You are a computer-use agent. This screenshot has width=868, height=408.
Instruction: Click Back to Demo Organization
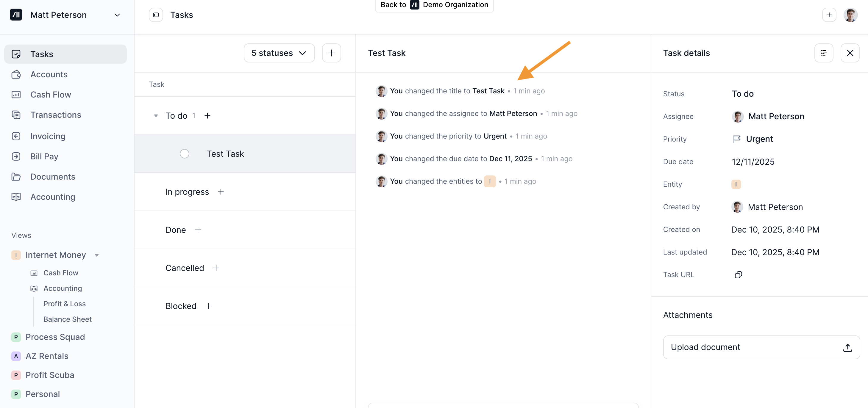pyautogui.click(x=434, y=5)
